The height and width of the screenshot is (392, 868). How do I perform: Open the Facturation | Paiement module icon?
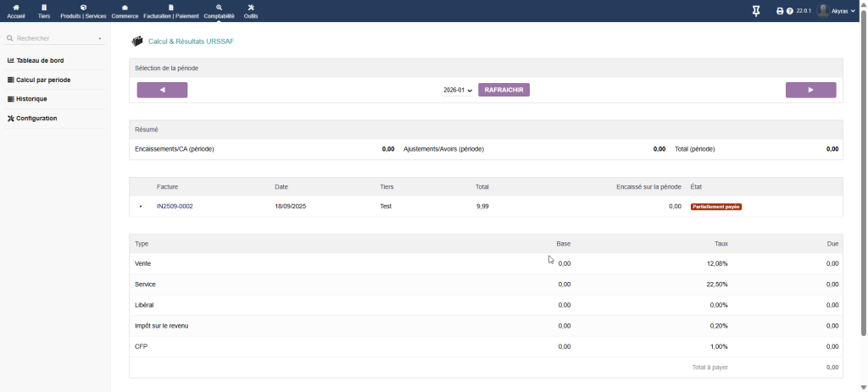pos(170,8)
